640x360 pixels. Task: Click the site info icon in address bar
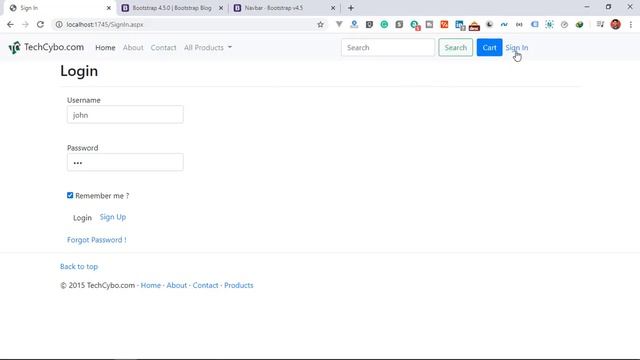tap(59, 24)
